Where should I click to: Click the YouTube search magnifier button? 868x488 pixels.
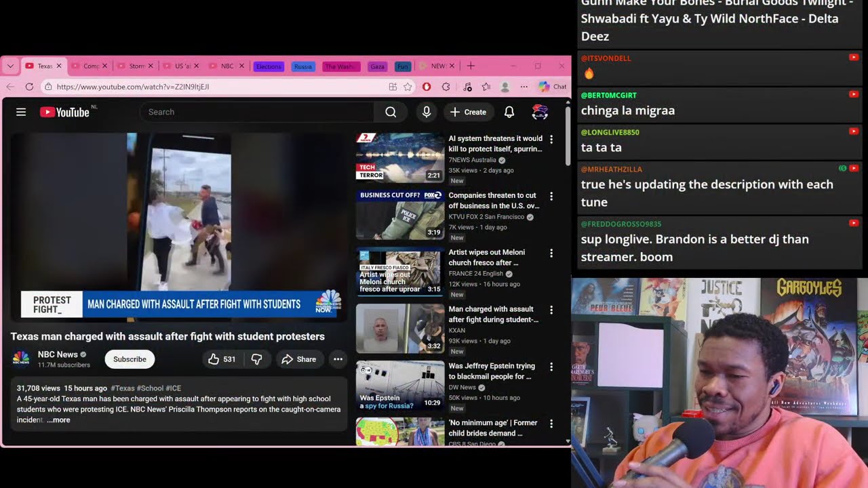[x=391, y=112]
